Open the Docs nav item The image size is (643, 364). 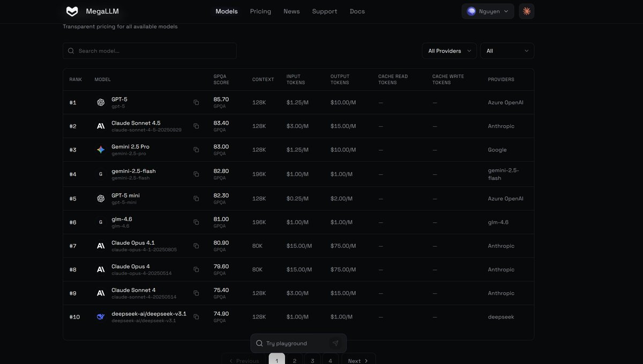click(x=357, y=11)
